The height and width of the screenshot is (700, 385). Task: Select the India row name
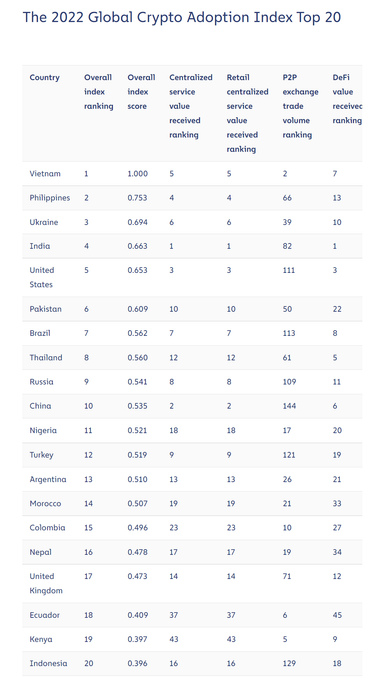40,246
